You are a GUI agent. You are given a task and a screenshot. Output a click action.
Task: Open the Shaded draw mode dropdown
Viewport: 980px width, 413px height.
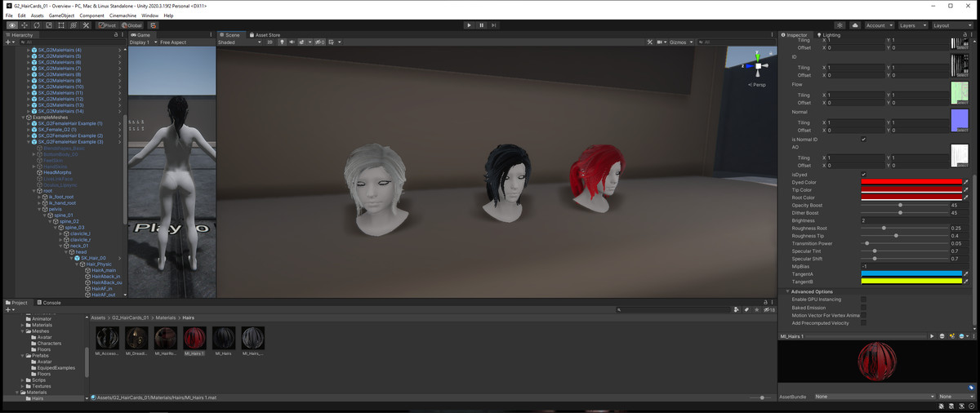tap(238, 42)
